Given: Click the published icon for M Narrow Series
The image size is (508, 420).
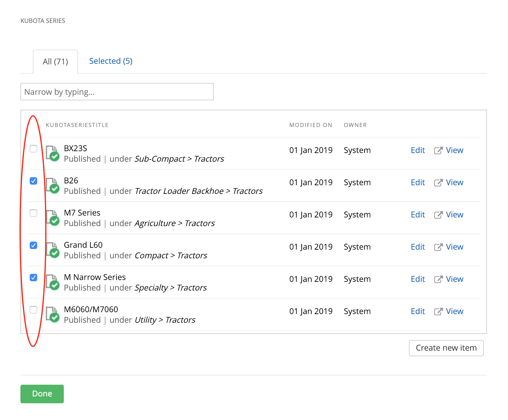Looking at the screenshot, I should pos(53,282).
